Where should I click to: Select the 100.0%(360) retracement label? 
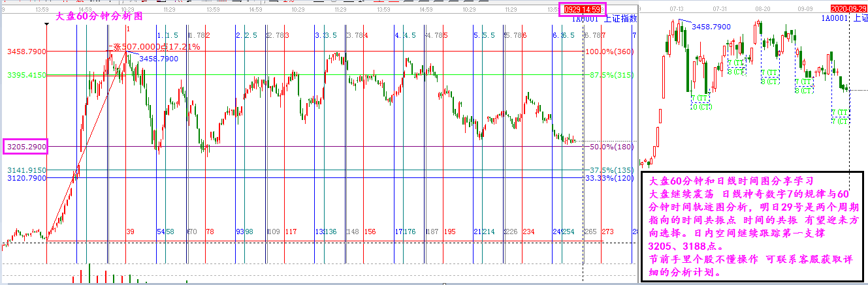[607, 52]
